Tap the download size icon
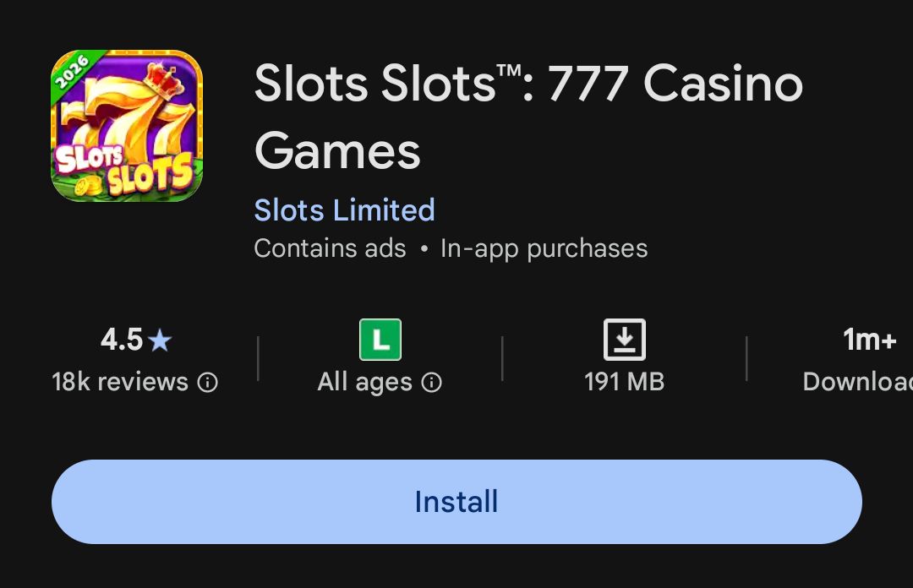913x588 pixels. pyautogui.click(x=624, y=340)
